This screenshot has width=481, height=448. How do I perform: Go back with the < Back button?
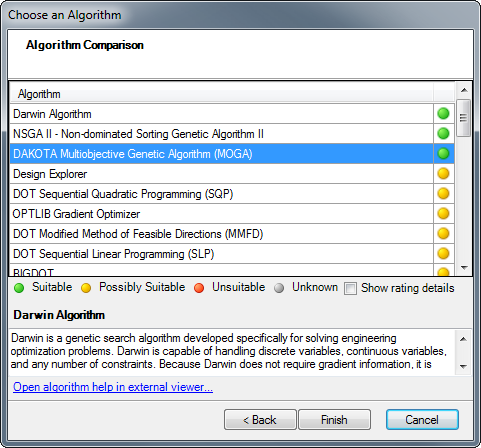(260, 420)
